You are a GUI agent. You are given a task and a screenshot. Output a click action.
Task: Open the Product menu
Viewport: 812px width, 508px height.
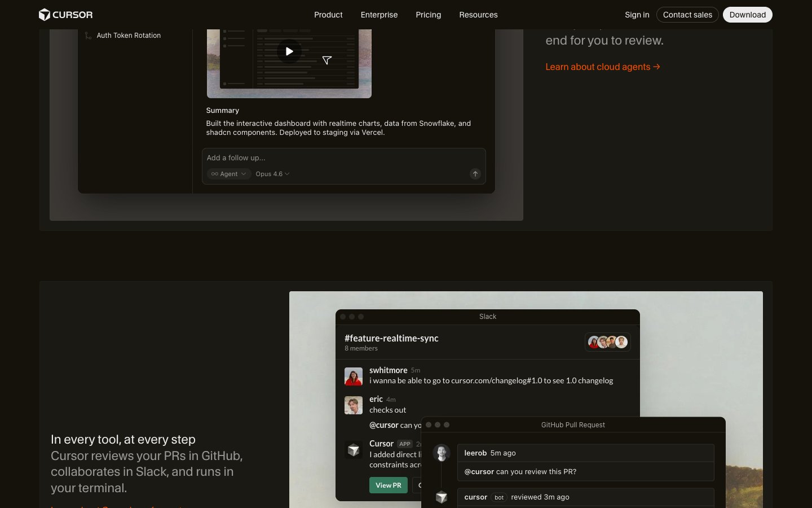click(x=328, y=15)
